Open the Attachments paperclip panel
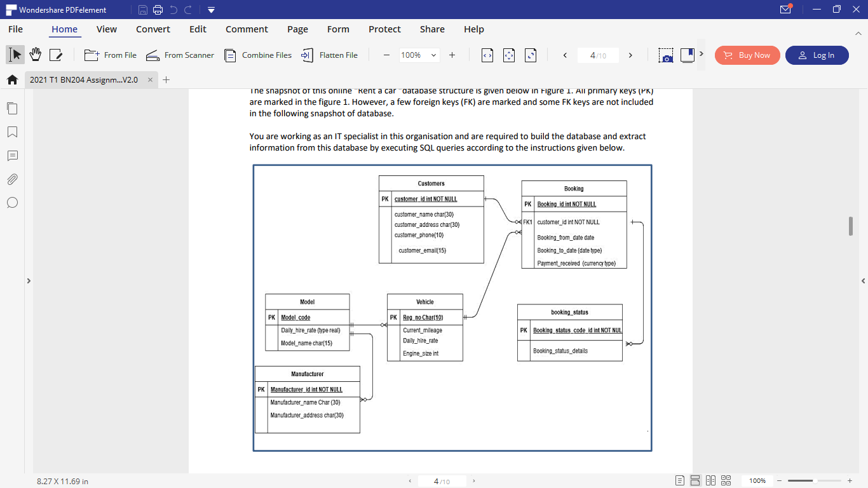The height and width of the screenshot is (488, 868). click(12, 179)
